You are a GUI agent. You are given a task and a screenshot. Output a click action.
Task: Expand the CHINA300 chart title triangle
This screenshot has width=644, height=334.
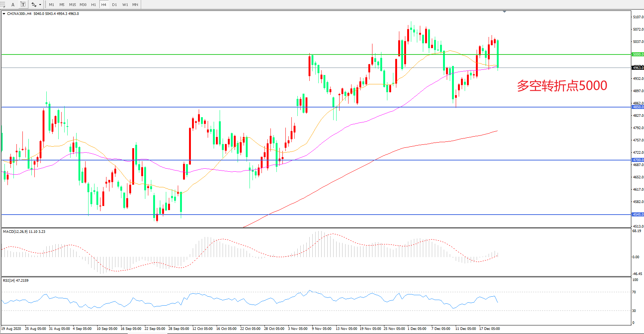(x=4, y=14)
